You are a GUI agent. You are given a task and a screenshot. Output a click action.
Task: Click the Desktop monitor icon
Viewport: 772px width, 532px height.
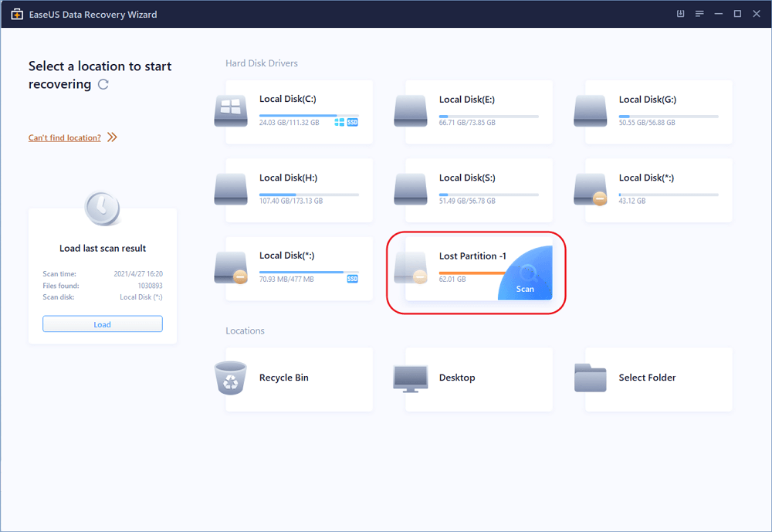[411, 378]
